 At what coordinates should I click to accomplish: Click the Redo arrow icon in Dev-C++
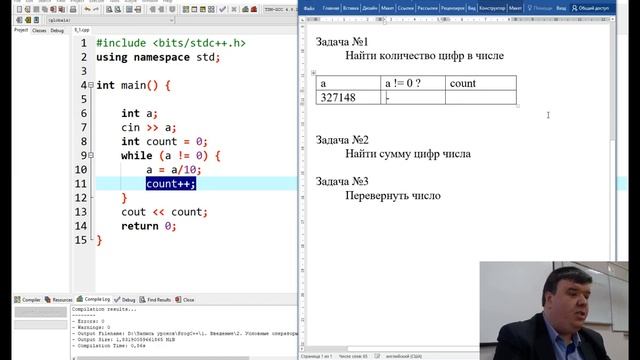coord(96,9)
